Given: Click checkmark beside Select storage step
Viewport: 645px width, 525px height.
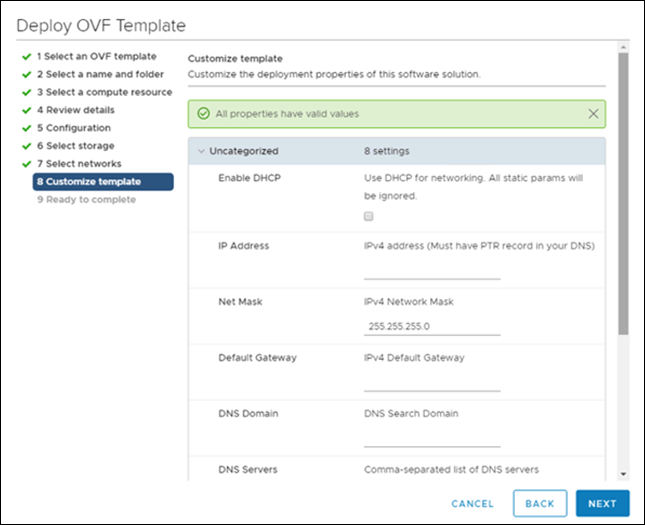Looking at the screenshot, I should (x=27, y=146).
